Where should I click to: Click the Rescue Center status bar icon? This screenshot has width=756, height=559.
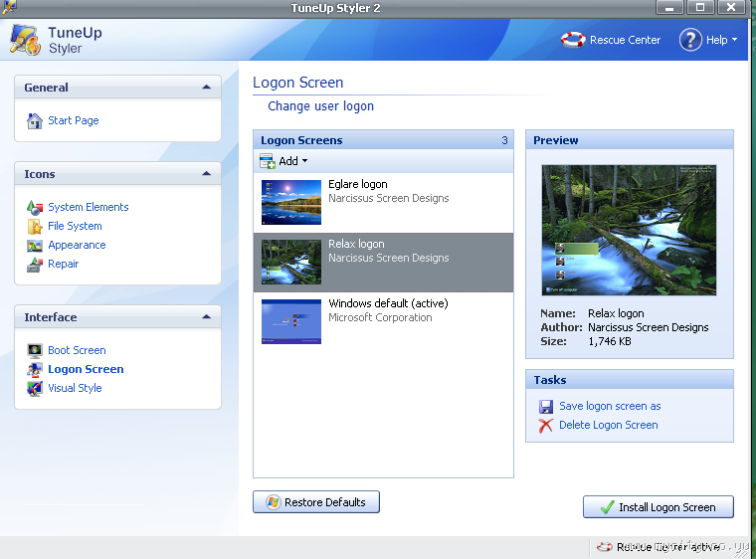click(x=604, y=547)
